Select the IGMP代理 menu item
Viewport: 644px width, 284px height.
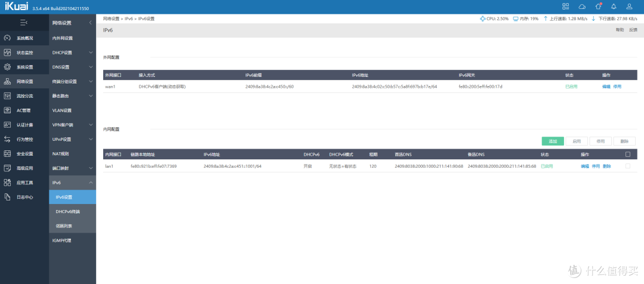point(62,240)
